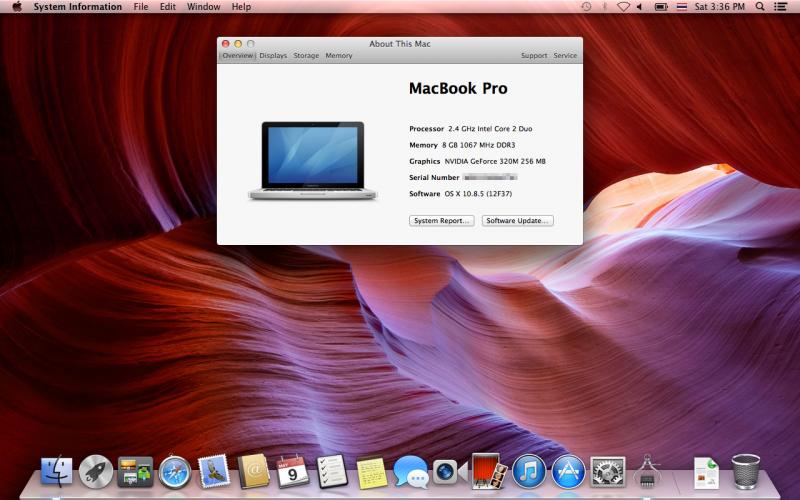Open Reminders checklist icon in Dock
The width and height of the screenshot is (800, 500).
click(332, 472)
